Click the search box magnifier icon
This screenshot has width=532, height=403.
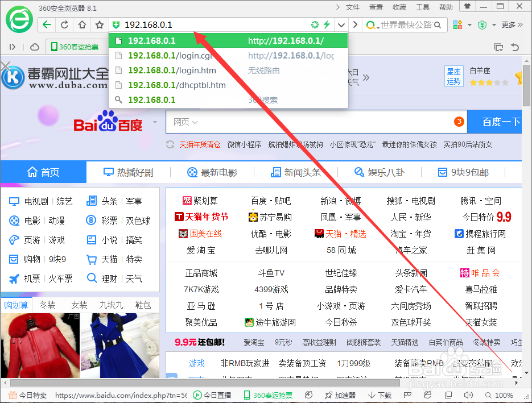tap(438, 25)
